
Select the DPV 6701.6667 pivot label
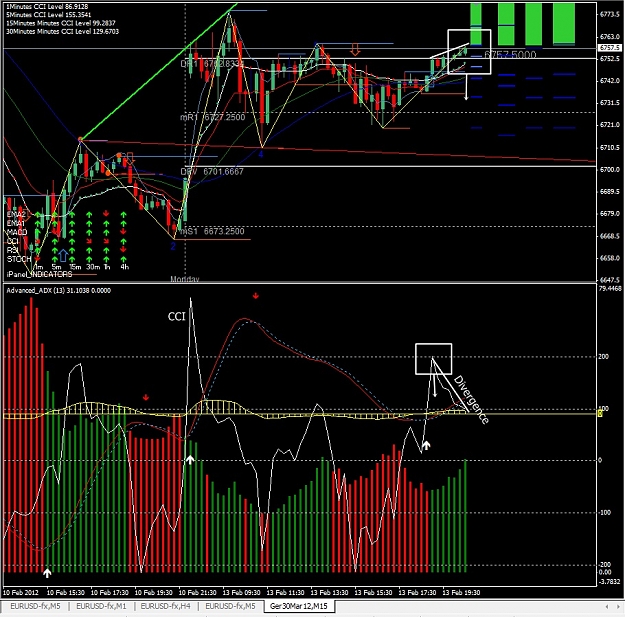point(212,172)
